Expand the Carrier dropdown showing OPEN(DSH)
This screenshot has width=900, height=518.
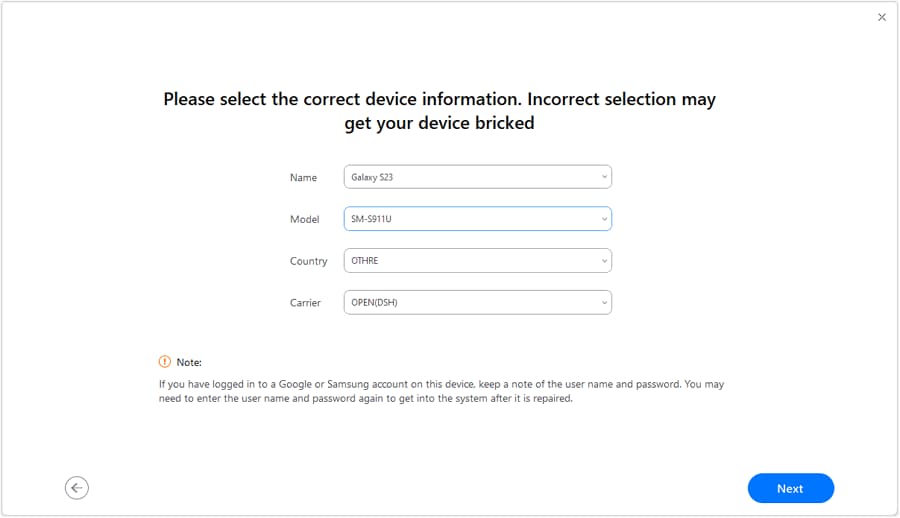(x=478, y=303)
